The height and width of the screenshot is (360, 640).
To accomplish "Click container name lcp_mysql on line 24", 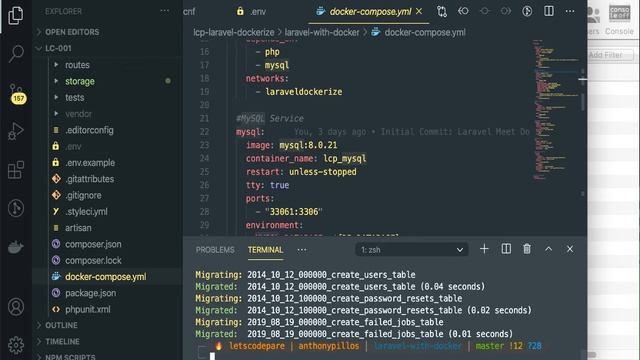I will pos(344,158).
